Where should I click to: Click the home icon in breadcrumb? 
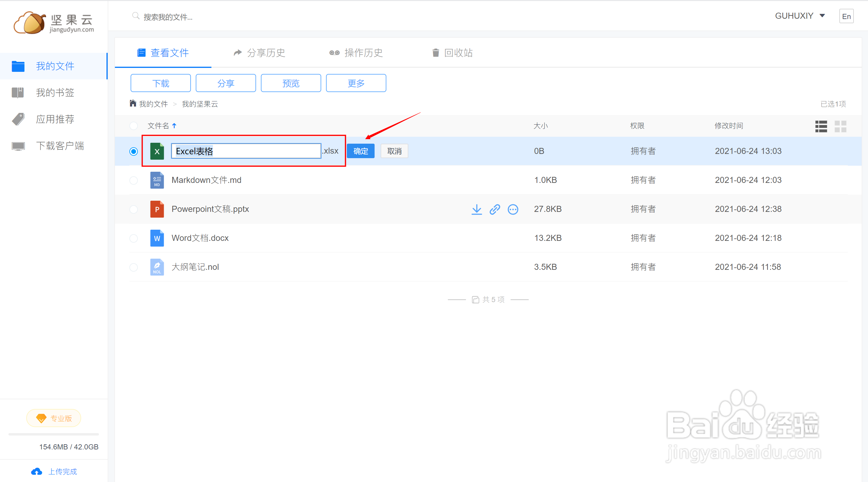click(133, 103)
